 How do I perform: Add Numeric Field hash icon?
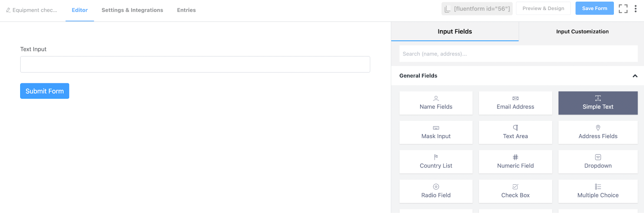point(515,157)
